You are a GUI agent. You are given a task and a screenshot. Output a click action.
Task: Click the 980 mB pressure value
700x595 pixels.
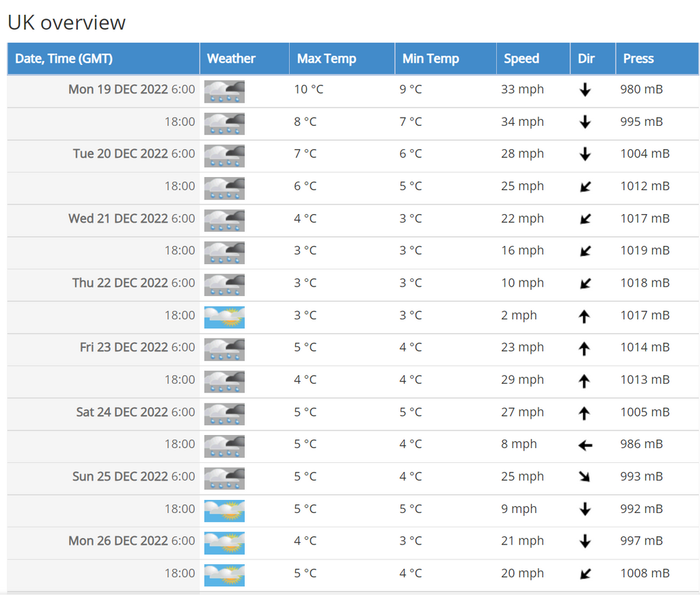click(x=641, y=90)
